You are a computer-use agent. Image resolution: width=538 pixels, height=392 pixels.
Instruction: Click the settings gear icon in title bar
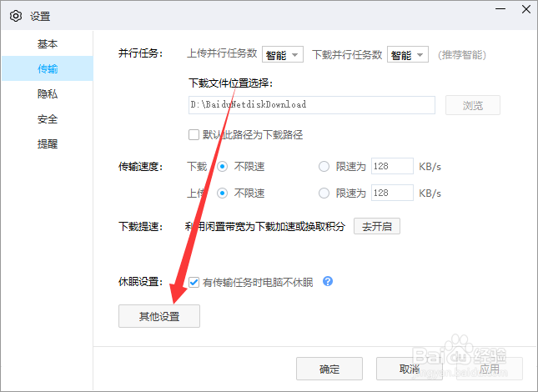(x=16, y=16)
